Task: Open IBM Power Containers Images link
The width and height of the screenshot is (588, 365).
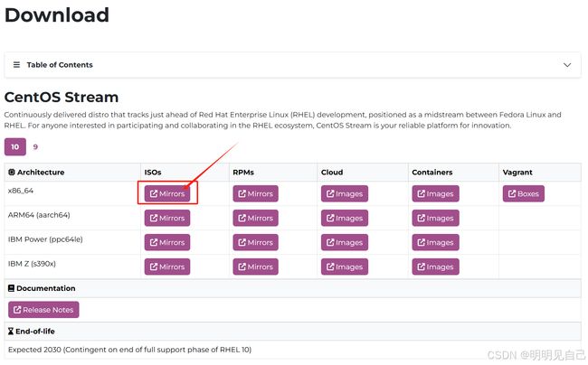Action: [x=435, y=242]
